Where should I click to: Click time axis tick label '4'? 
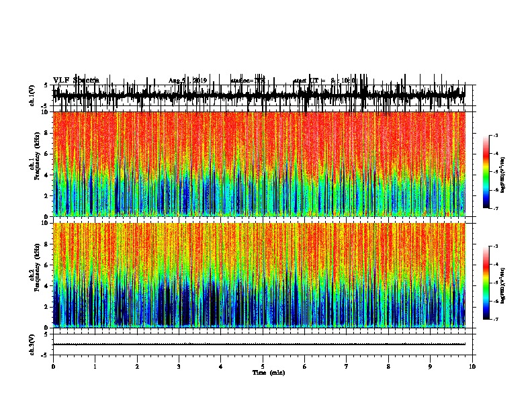221,367
